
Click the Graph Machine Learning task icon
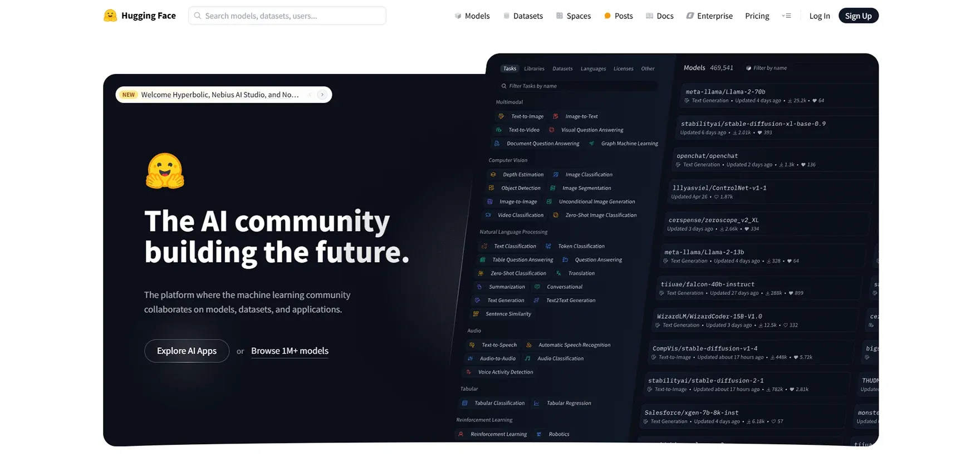[591, 143]
